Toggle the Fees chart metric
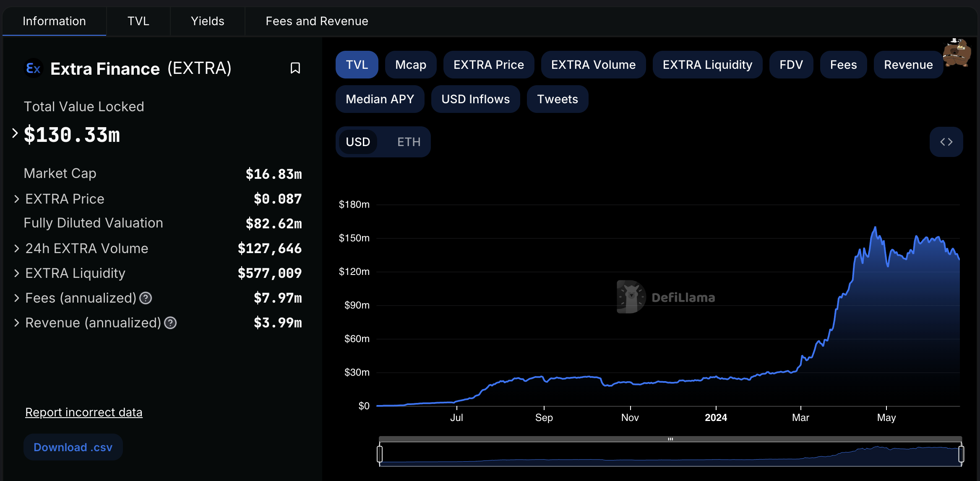The width and height of the screenshot is (980, 481). (x=844, y=65)
